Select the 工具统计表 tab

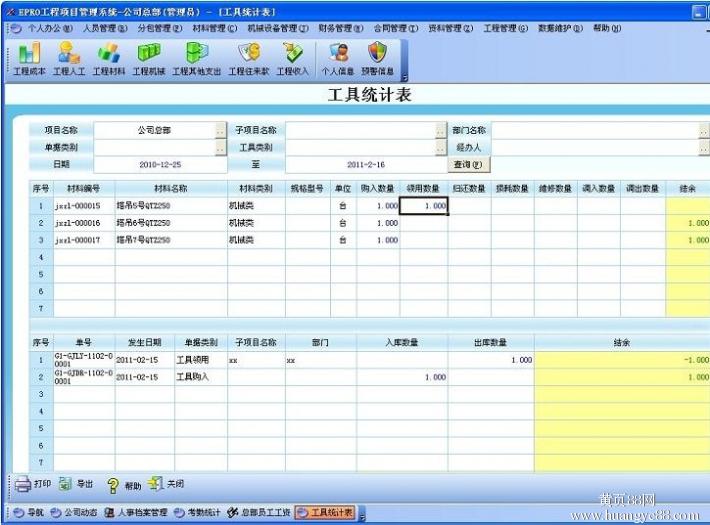click(x=325, y=513)
